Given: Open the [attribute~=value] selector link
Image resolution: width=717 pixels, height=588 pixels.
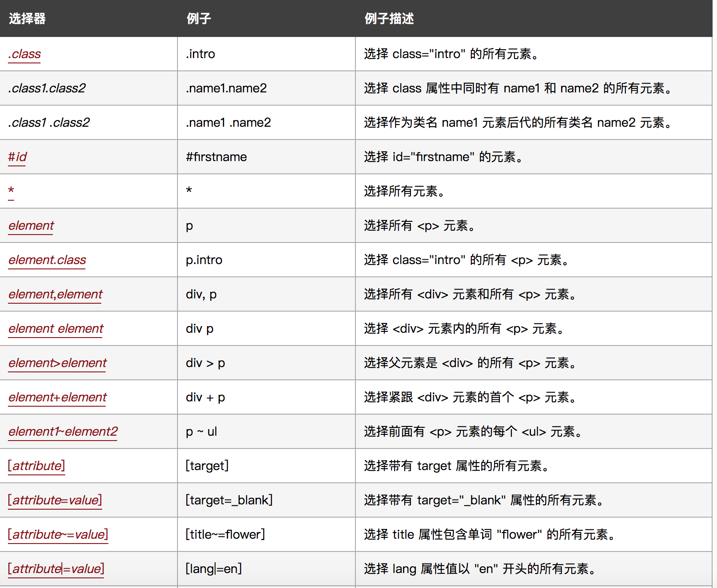Looking at the screenshot, I should point(58,535).
